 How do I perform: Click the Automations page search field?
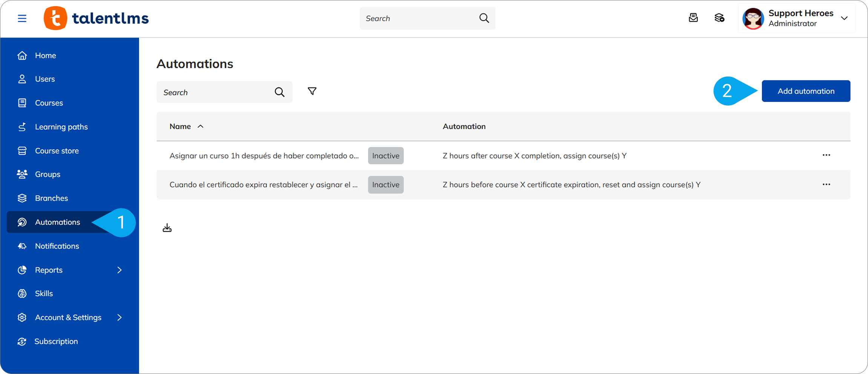tap(216, 92)
